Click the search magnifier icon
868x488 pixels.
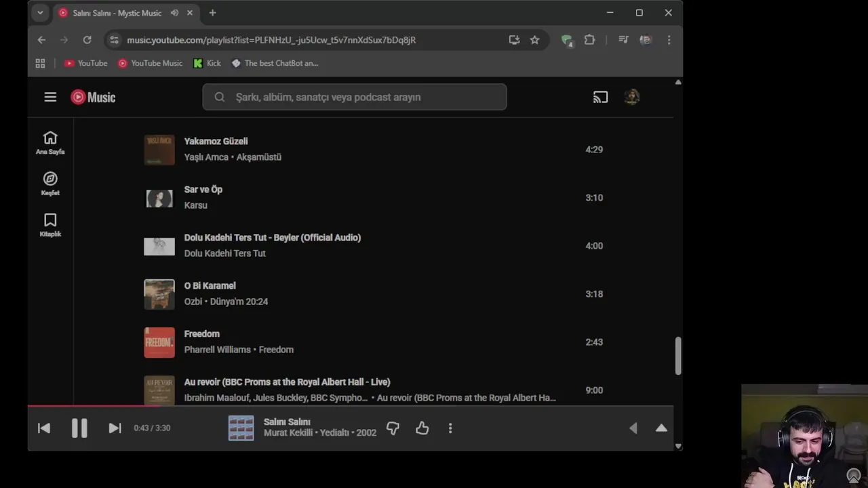pos(220,97)
